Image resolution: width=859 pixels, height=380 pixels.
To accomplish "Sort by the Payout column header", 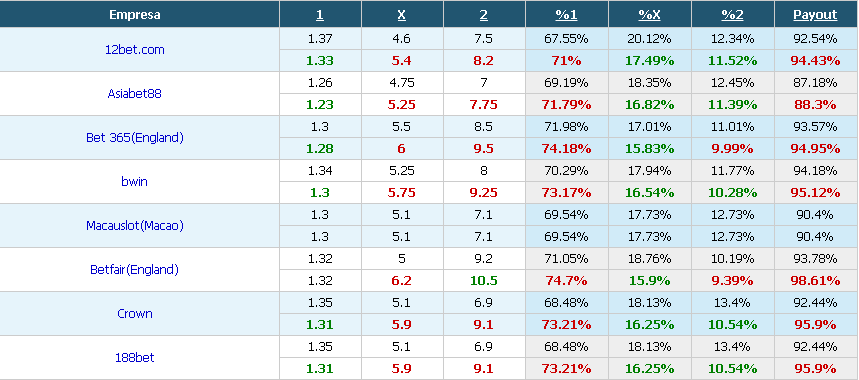I will pyautogui.click(x=816, y=15).
